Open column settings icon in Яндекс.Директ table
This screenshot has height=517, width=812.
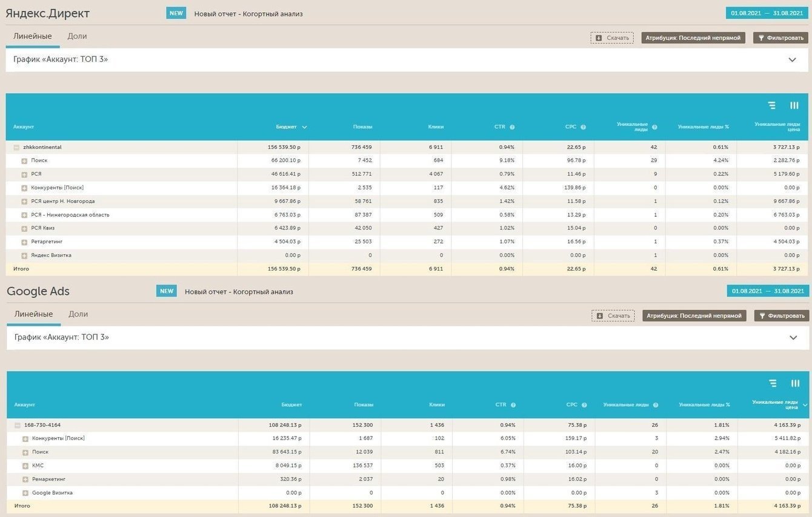click(x=794, y=105)
